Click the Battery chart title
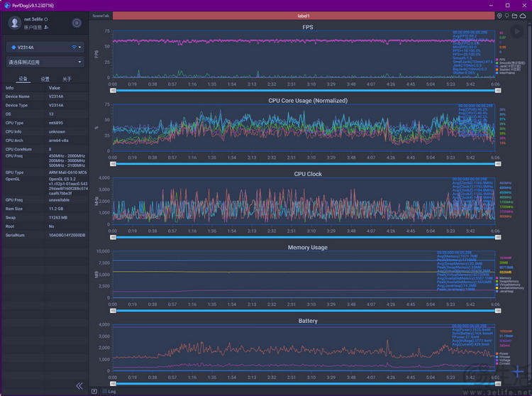The height and width of the screenshot is (396, 532). pos(308,321)
